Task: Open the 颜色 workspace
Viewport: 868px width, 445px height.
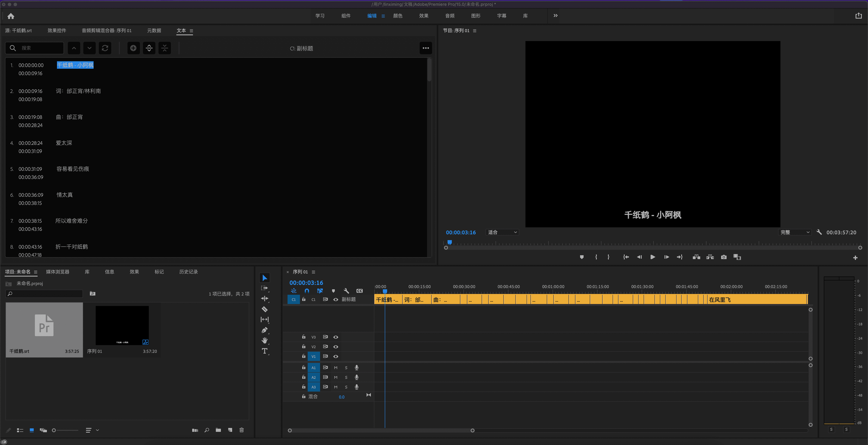Action: point(398,16)
